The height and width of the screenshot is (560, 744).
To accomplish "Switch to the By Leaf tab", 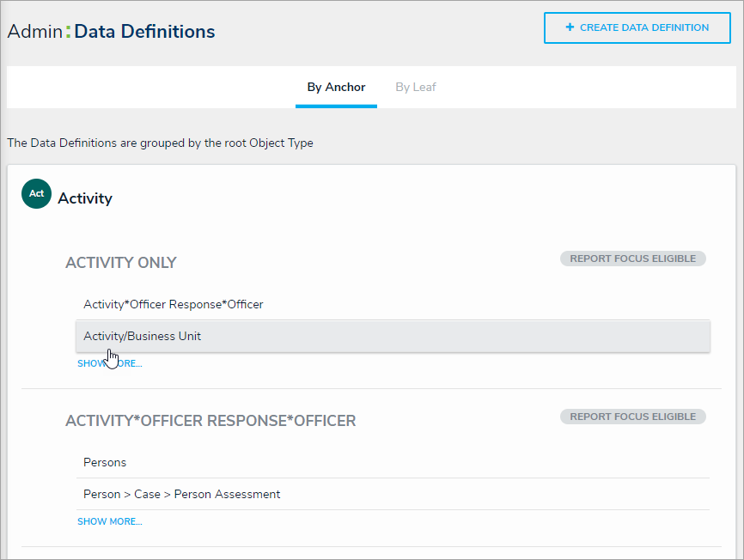I will tap(416, 87).
